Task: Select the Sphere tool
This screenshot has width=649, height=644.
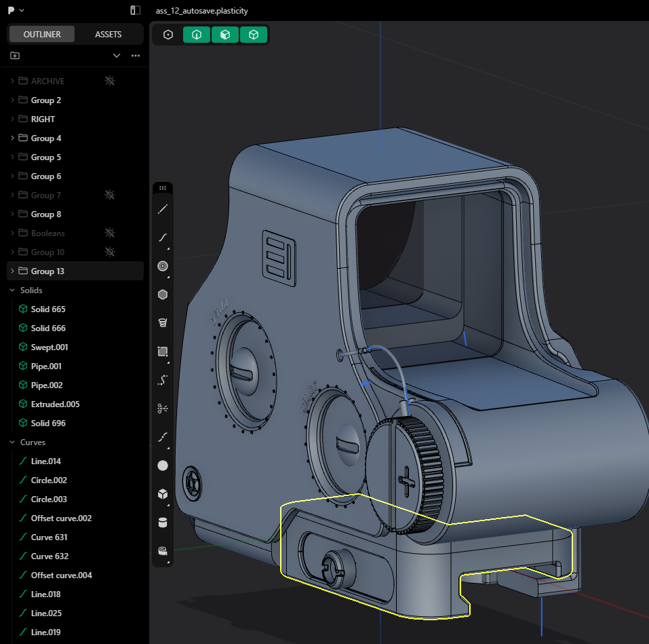Action: click(x=163, y=466)
